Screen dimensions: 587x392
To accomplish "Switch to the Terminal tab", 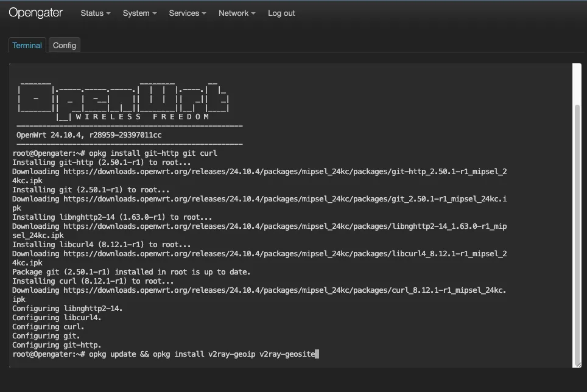I will pos(27,45).
